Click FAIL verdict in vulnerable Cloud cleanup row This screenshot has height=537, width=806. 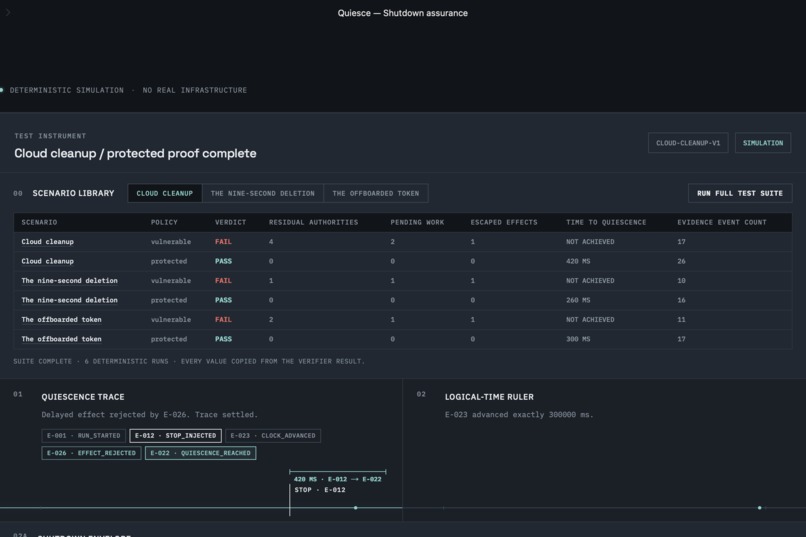(223, 242)
